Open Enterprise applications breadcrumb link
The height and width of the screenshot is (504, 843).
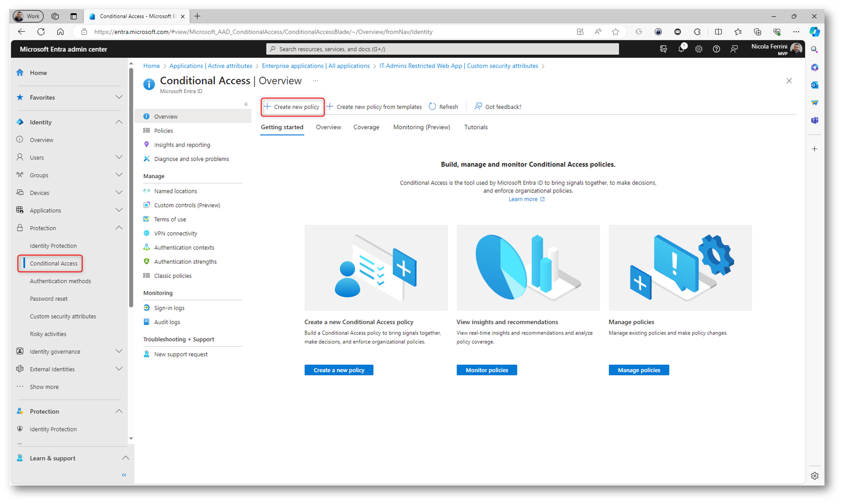pos(316,66)
